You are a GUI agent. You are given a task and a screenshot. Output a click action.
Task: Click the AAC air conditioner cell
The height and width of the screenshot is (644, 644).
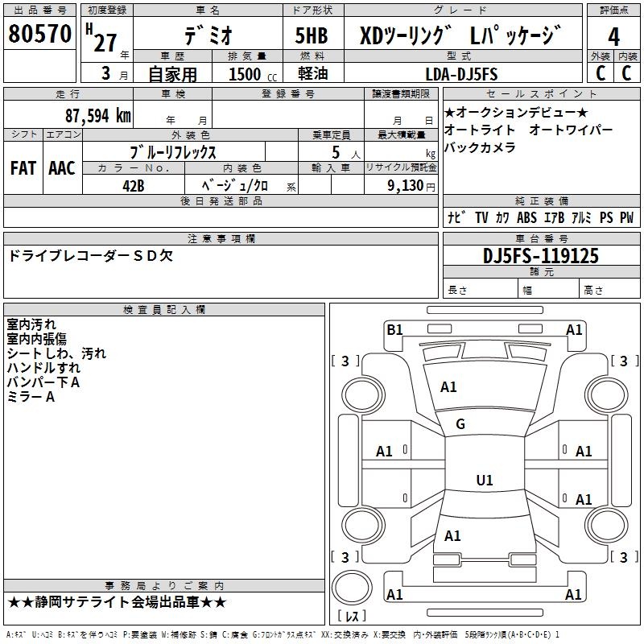pos(62,167)
